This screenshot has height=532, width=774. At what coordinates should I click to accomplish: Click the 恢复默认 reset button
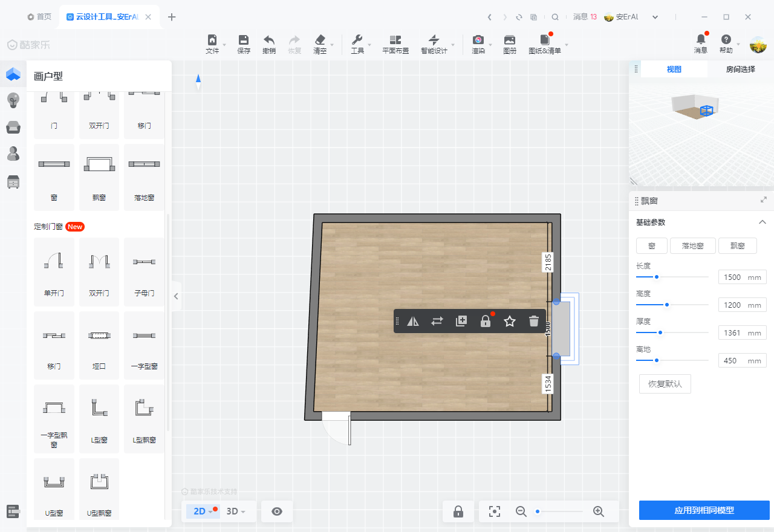(x=665, y=384)
